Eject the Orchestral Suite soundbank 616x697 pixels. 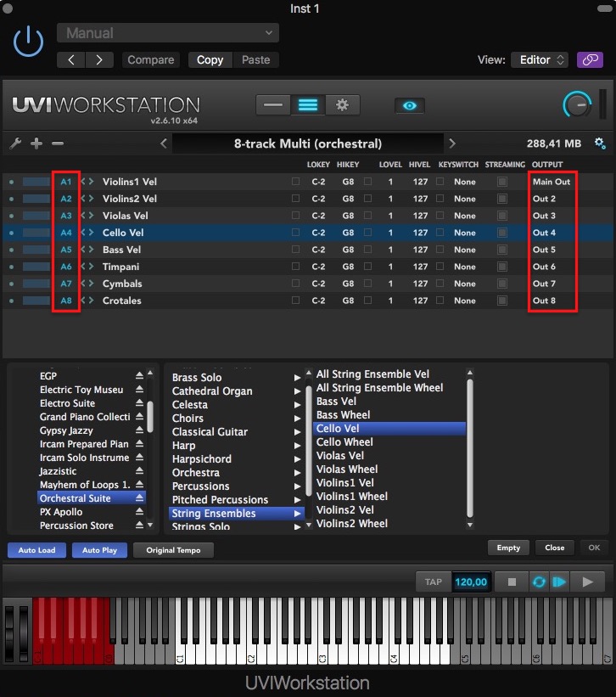139,497
